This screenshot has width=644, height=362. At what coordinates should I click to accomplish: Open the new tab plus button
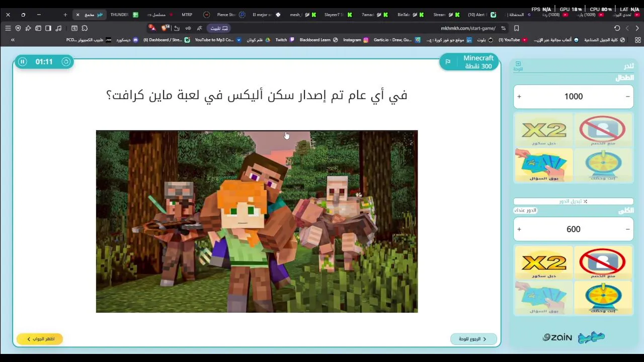click(65, 15)
